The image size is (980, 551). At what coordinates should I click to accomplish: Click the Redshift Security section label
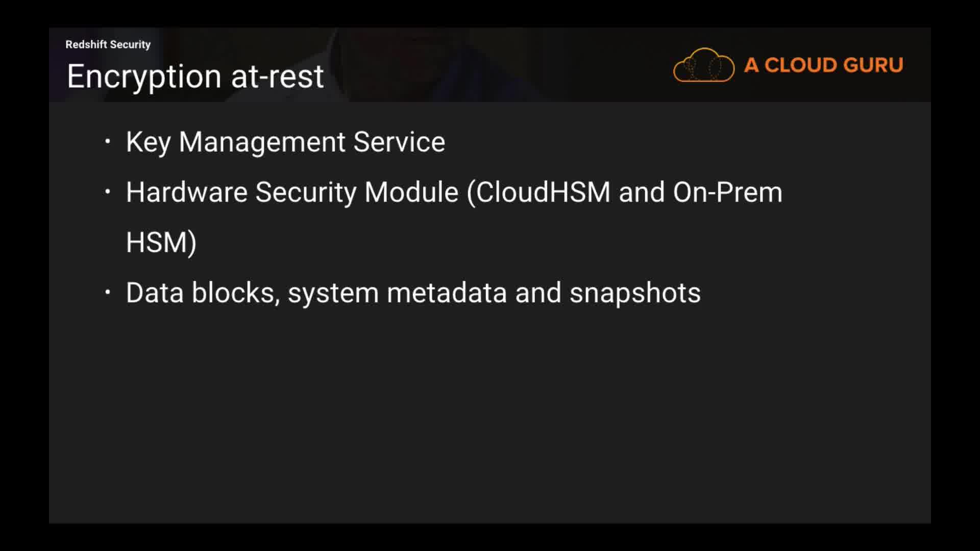(x=108, y=44)
